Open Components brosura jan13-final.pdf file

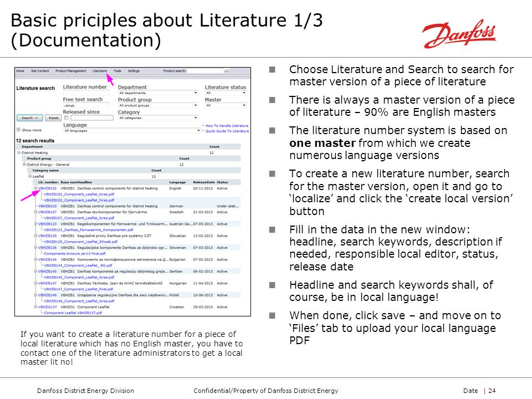click(x=75, y=253)
